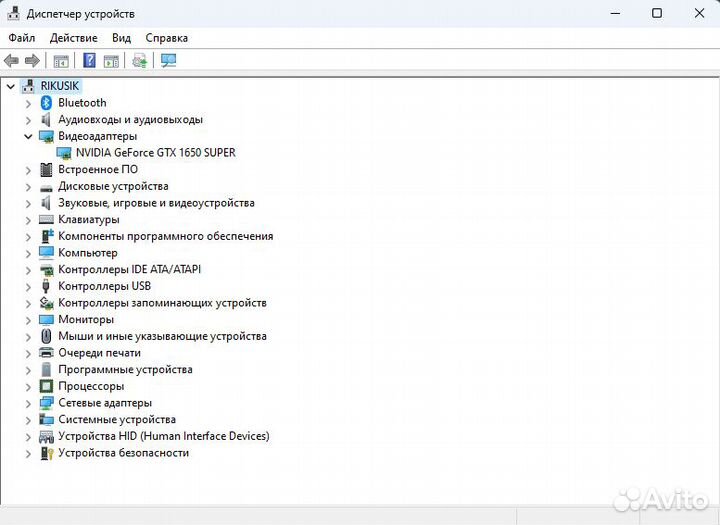The width and height of the screenshot is (720, 525).
Task: Open the Справка menu
Action: [x=167, y=38]
